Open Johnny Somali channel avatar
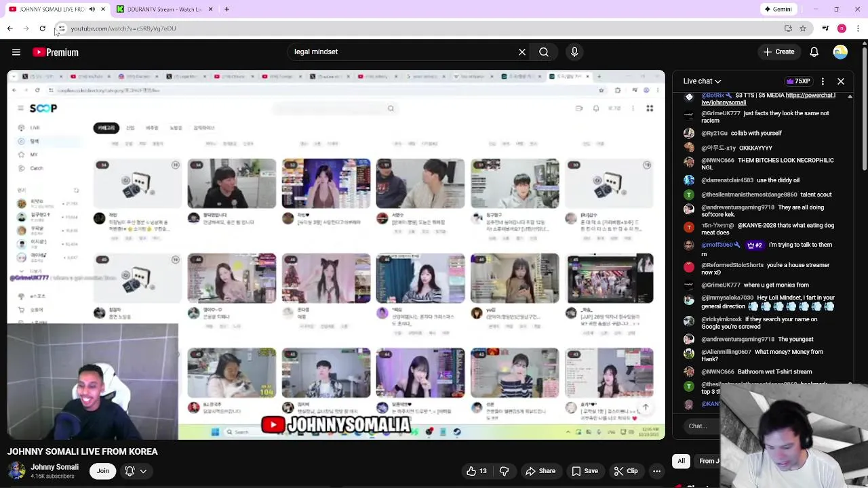This screenshot has height=488, width=868. coord(16,470)
